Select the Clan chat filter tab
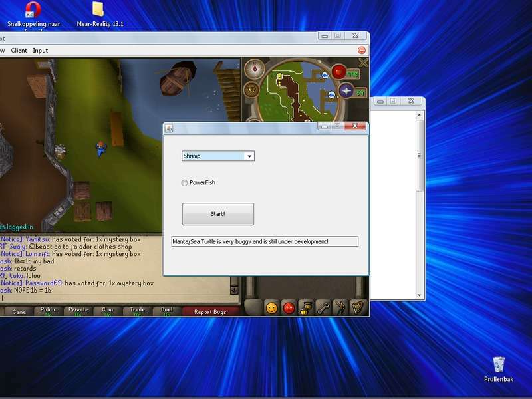This screenshot has height=399, width=532. [x=108, y=311]
